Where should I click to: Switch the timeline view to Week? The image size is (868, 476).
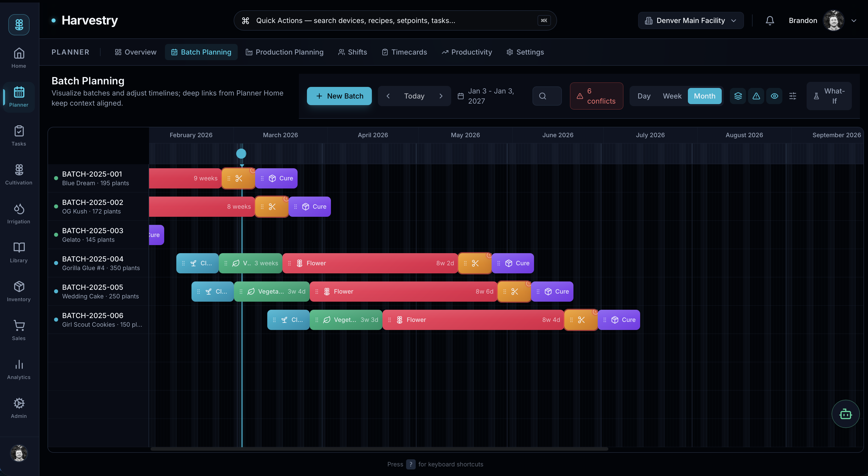coord(672,96)
